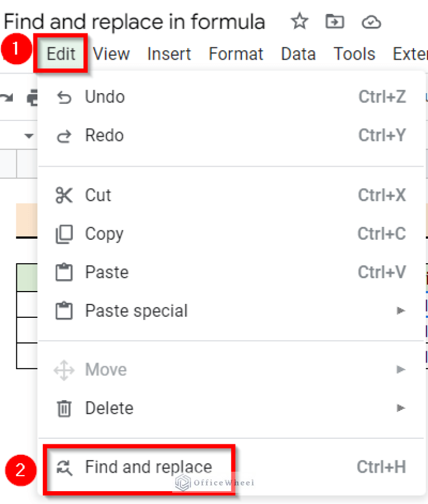Open the Data menu

298,54
